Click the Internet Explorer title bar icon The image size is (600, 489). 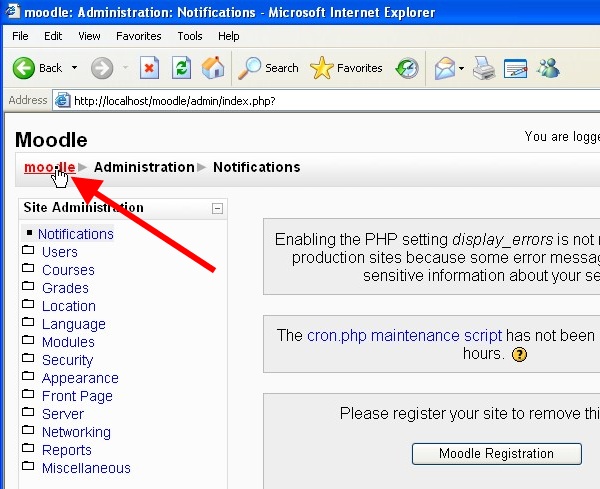[x=12, y=11]
